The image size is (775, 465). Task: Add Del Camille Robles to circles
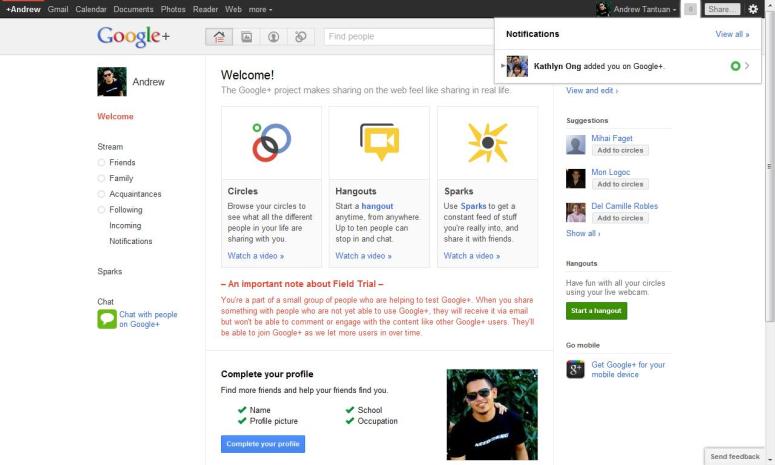point(620,218)
